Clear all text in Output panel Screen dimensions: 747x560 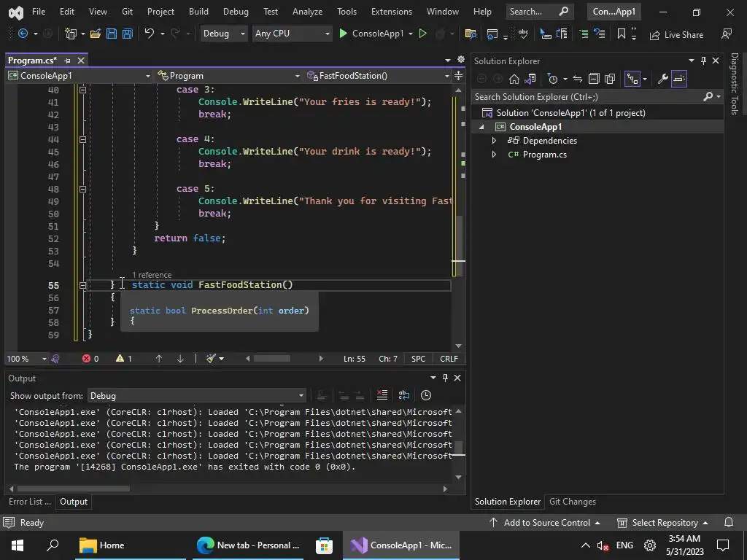coord(382,395)
